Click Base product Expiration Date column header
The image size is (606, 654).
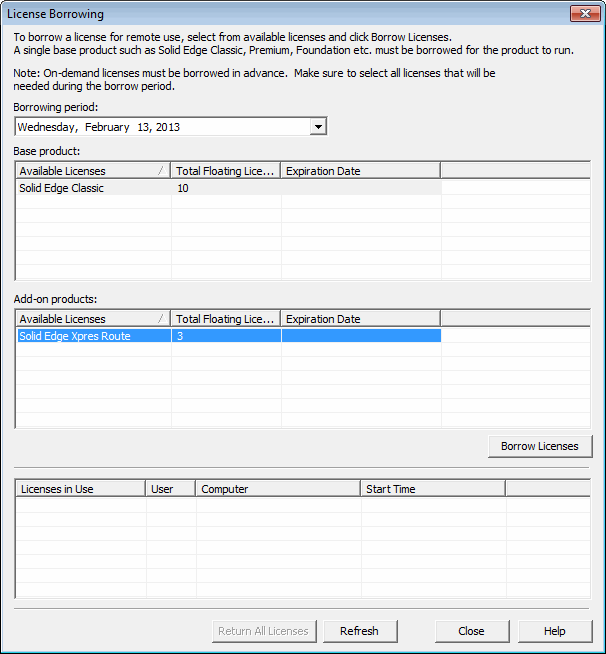point(360,171)
